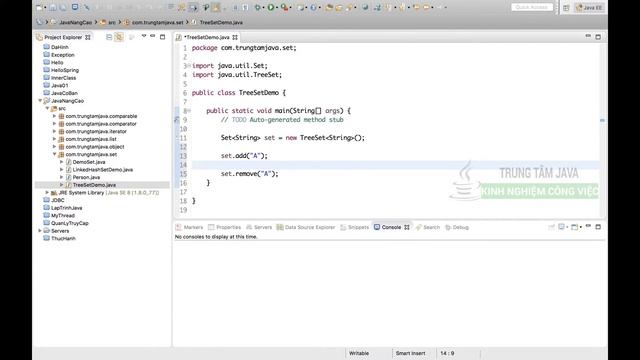Switch to the Properties tab
The image size is (640, 360).
click(x=224, y=227)
